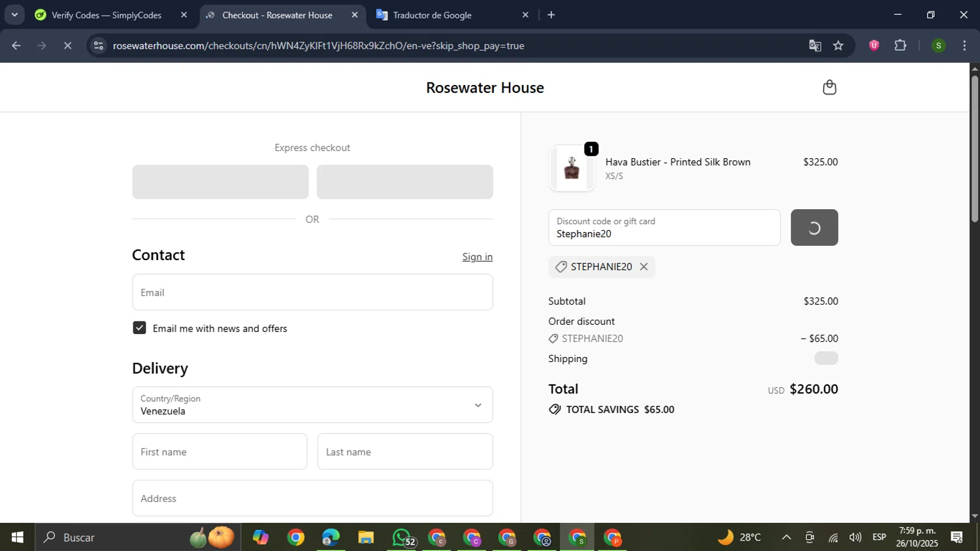980x551 pixels.
Task: Click the ESP language indicator
Action: [879, 537]
